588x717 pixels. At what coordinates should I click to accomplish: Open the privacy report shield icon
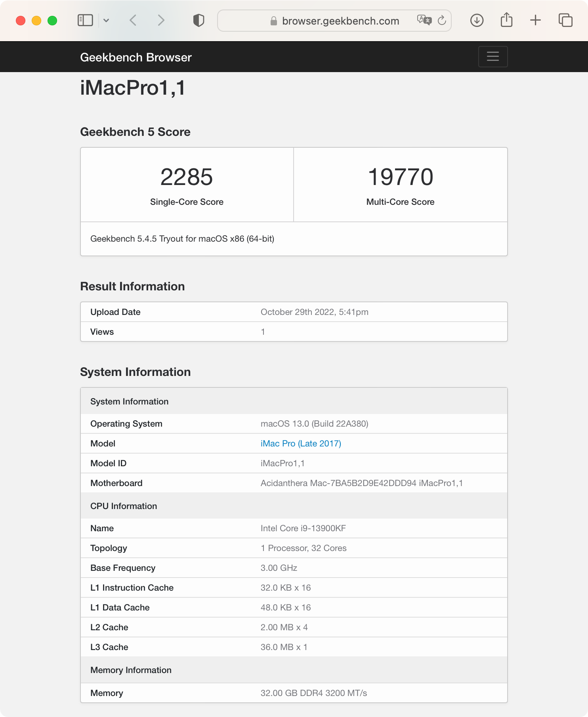click(x=199, y=20)
